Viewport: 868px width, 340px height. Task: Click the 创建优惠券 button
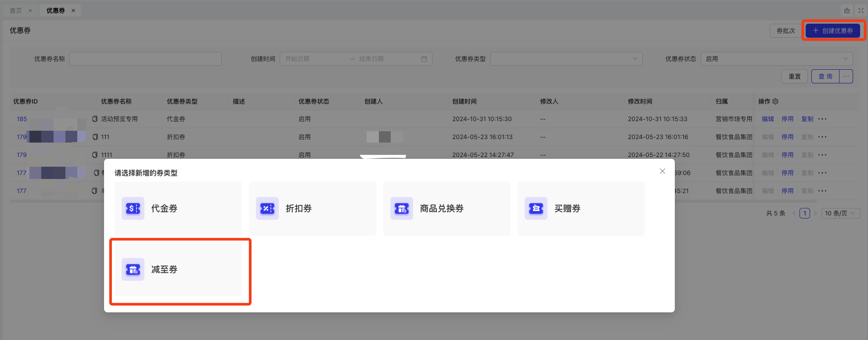pyautogui.click(x=833, y=31)
